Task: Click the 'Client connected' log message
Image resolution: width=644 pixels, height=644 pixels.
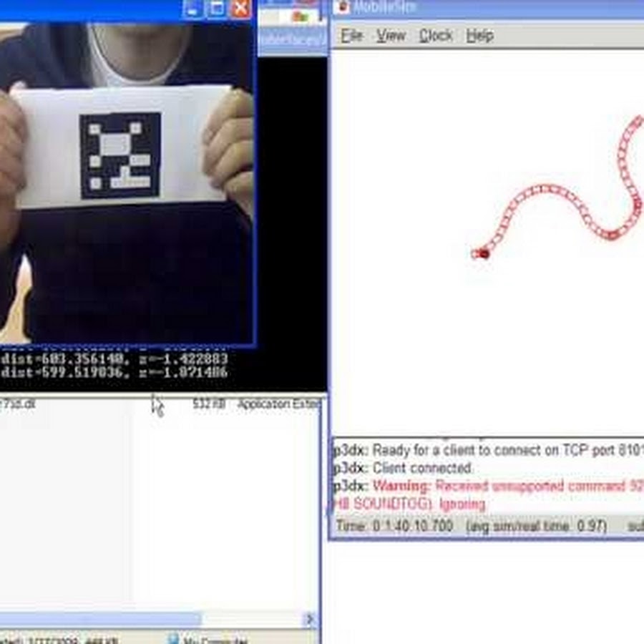Action: pyautogui.click(x=422, y=469)
